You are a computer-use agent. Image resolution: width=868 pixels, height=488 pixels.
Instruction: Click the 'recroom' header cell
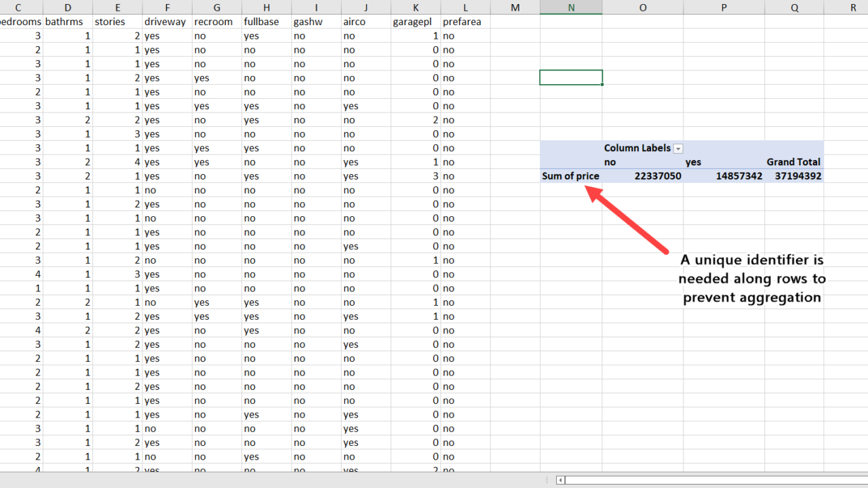click(216, 22)
